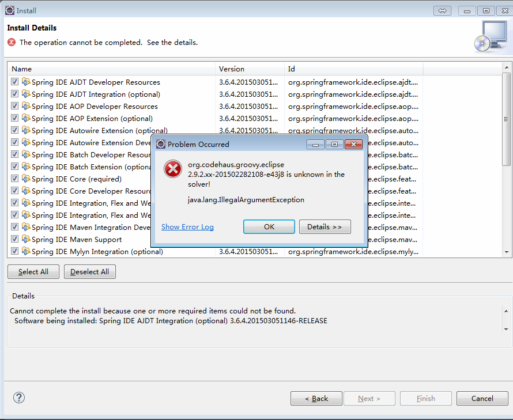Click OK in the Problem Occurred dialog
Screen dimensions: 513x420
[x=269, y=226]
